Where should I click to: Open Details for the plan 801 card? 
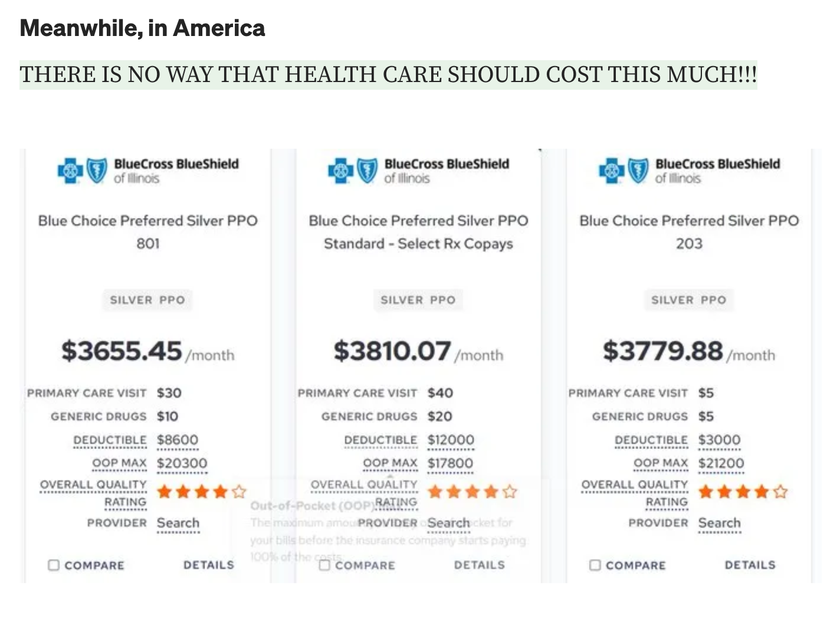209,565
